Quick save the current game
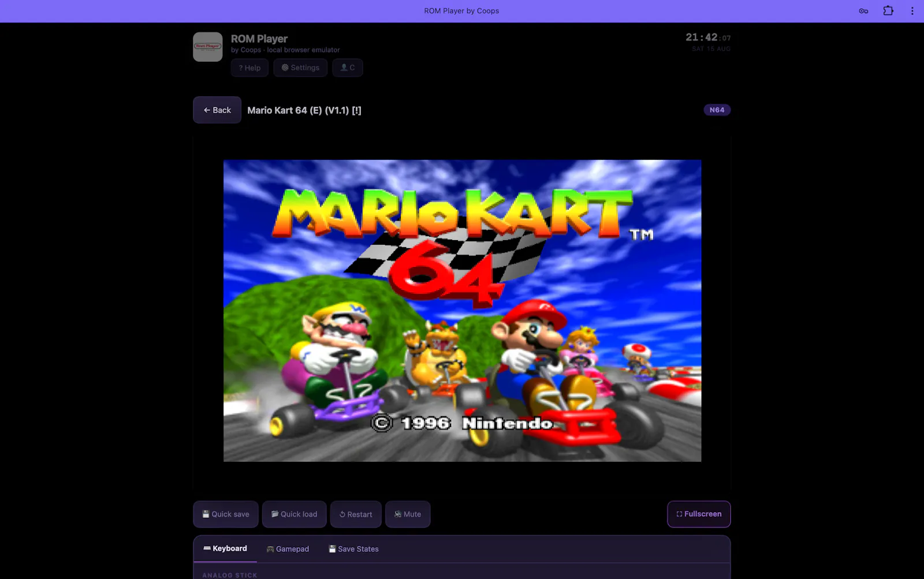The height and width of the screenshot is (579, 924). [226, 514]
